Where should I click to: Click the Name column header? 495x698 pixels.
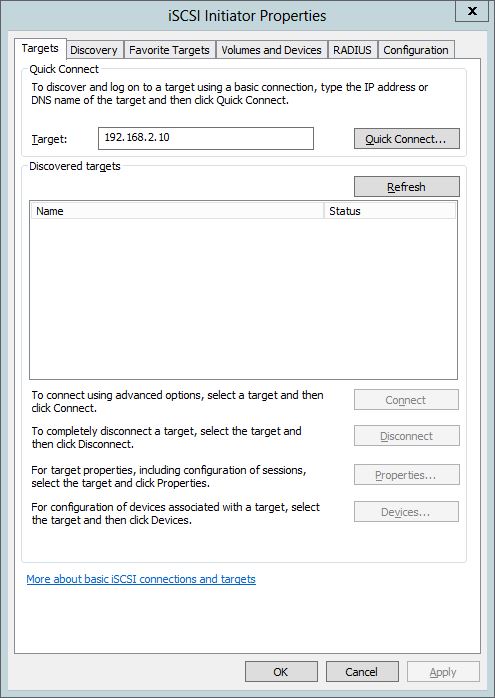(178, 211)
